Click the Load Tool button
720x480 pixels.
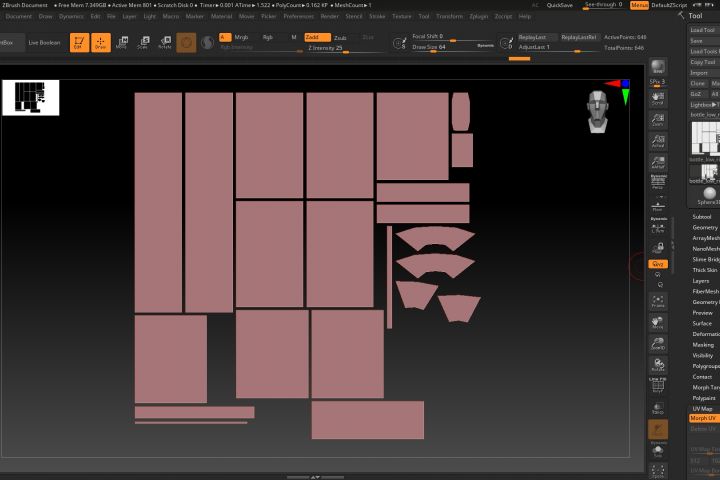[x=703, y=30]
